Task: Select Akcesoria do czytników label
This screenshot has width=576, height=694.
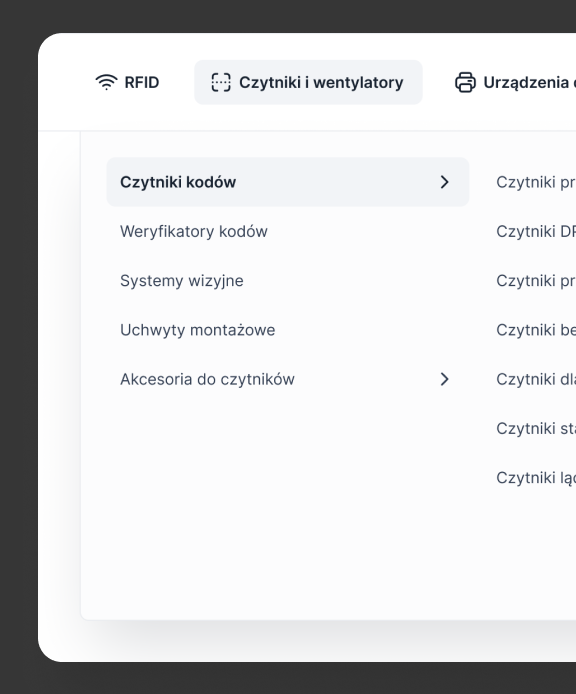Action: coord(207,379)
